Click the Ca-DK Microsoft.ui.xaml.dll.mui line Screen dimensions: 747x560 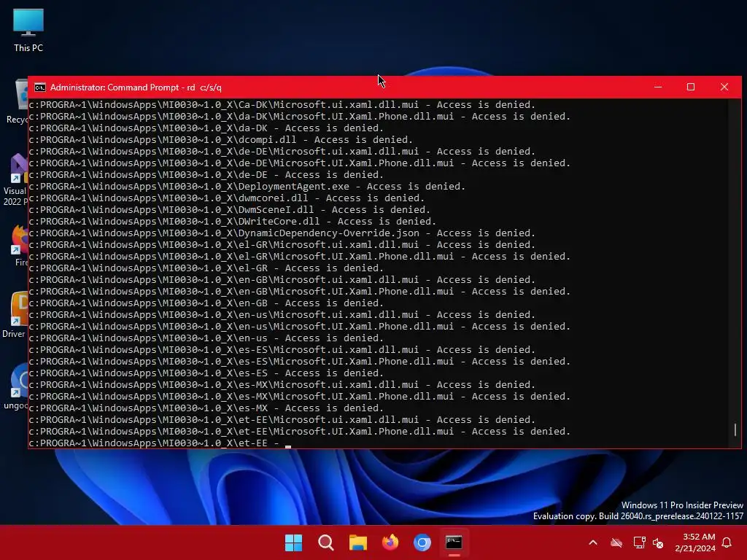pyautogui.click(x=282, y=105)
